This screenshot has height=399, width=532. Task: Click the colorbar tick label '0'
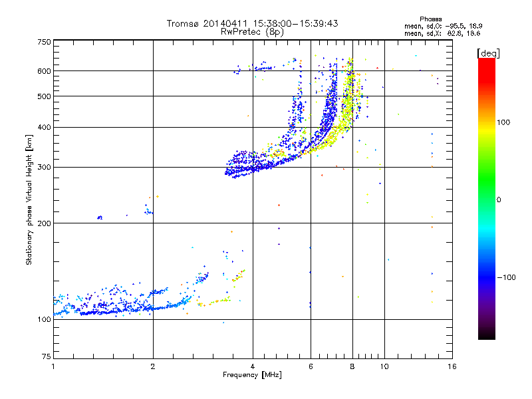[499, 199]
